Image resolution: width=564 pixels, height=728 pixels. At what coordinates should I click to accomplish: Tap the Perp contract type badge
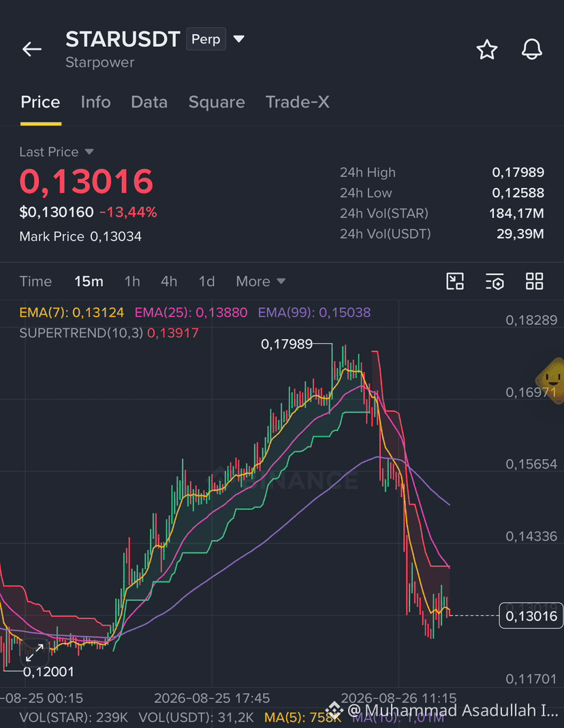click(x=206, y=39)
